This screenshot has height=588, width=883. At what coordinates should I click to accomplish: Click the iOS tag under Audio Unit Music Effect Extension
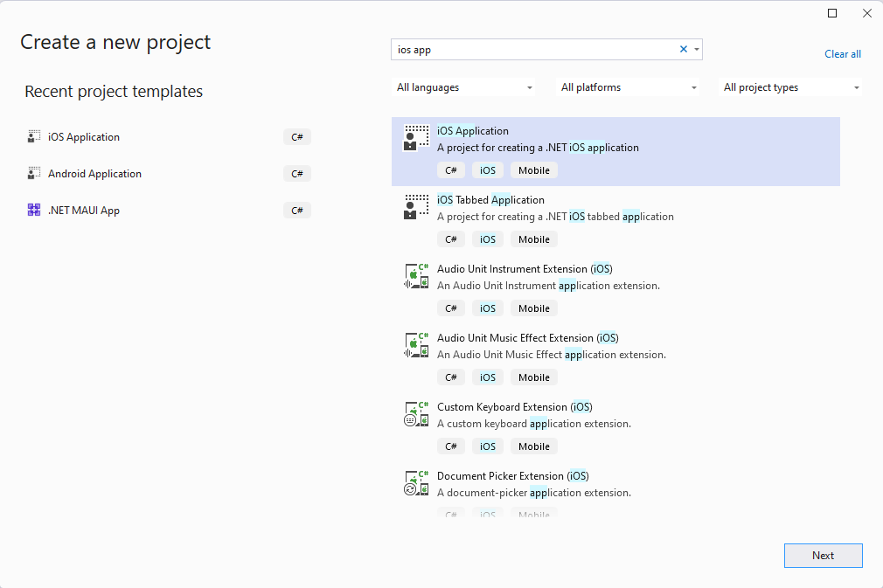tap(488, 377)
